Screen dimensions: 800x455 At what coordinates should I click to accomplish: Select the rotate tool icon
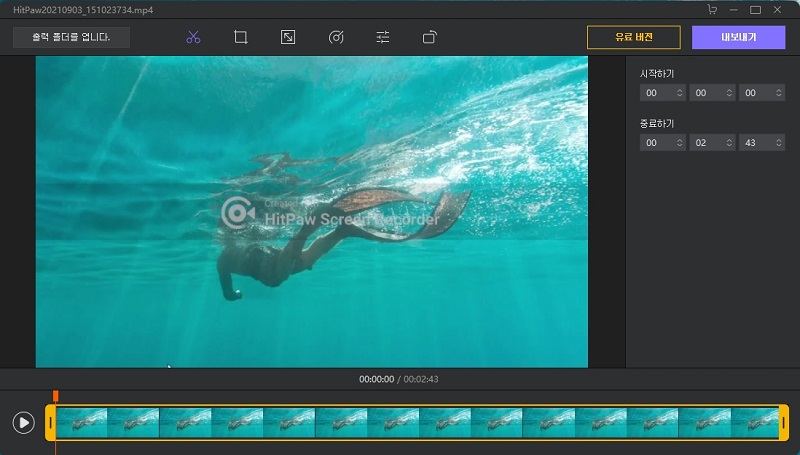pyautogui.click(x=430, y=38)
